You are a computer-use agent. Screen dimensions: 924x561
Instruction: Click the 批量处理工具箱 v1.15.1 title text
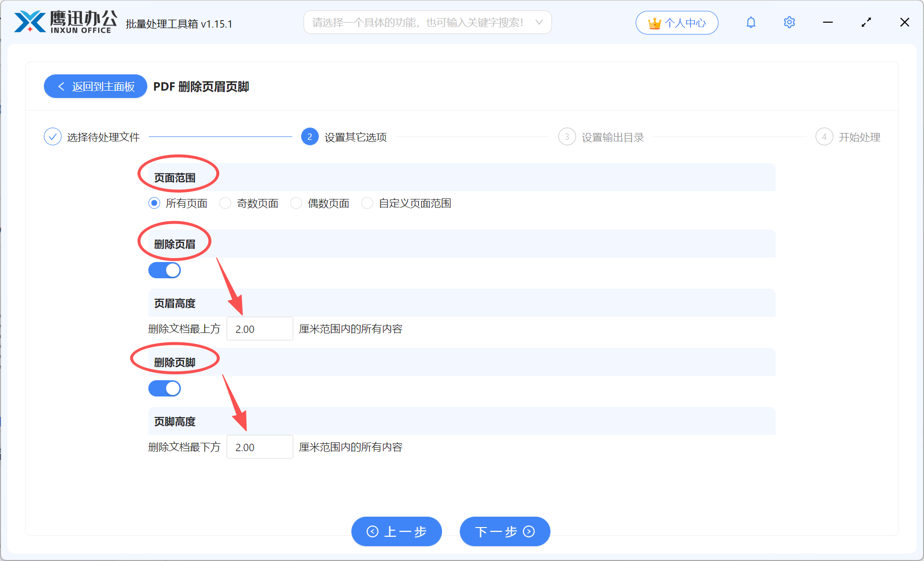(179, 24)
